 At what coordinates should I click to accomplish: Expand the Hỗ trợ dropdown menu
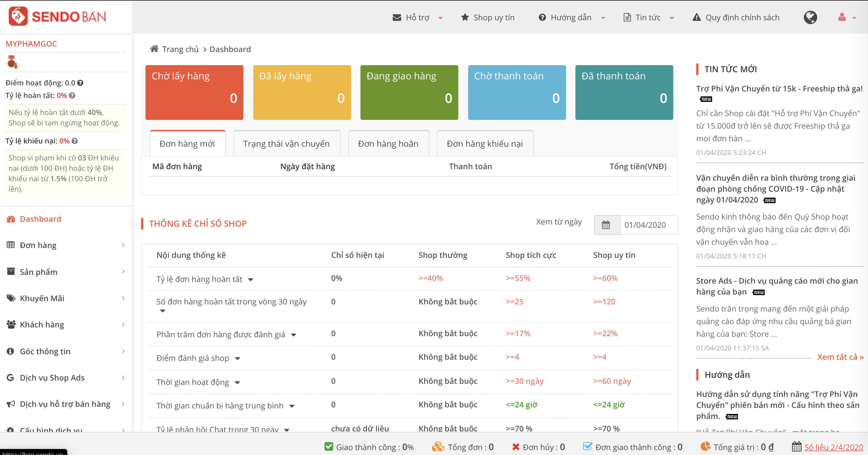pyautogui.click(x=418, y=18)
